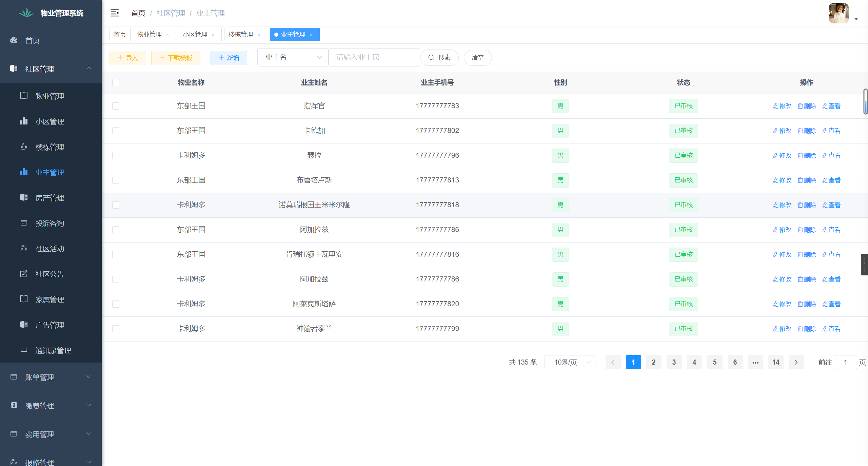The height and width of the screenshot is (466, 868).
Task: Focus the 请输入业主民 search input
Action: pyautogui.click(x=374, y=57)
